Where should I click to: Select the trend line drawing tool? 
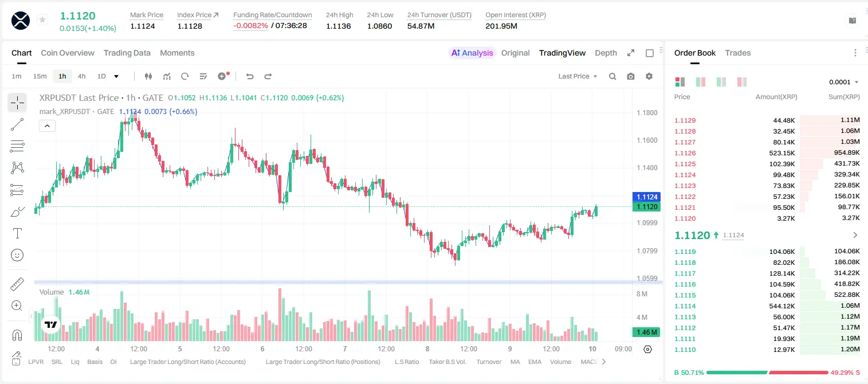click(x=17, y=124)
